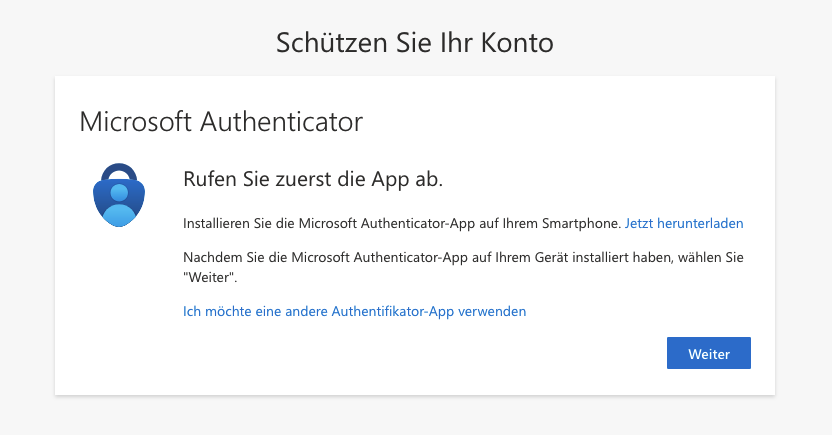The width and height of the screenshot is (832, 435).
Task: Click the quoted "Weiter" word in the paragraph
Action: click(x=208, y=277)
